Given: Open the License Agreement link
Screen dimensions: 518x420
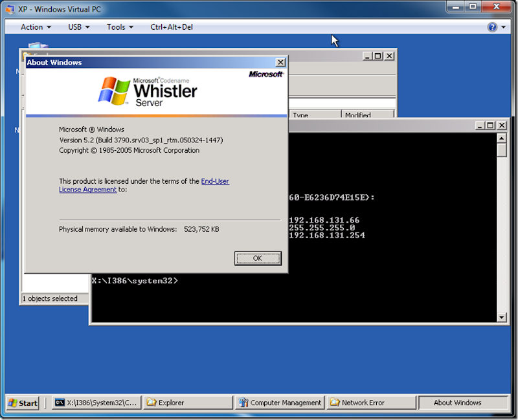Looking at the screenshot, I should pyautogui.click(x=88, y=190).
